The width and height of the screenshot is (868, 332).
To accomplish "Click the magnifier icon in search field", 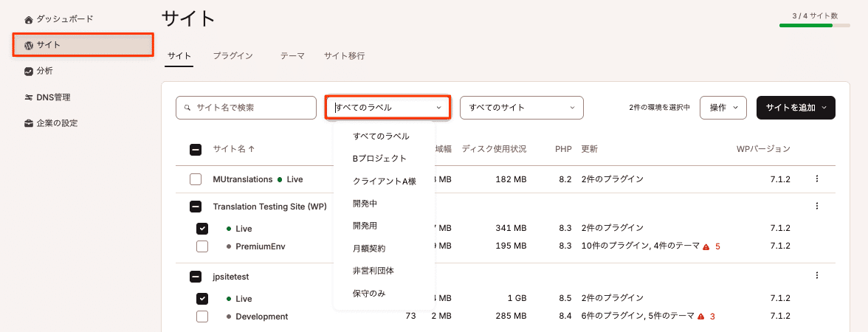I will 188,108.
